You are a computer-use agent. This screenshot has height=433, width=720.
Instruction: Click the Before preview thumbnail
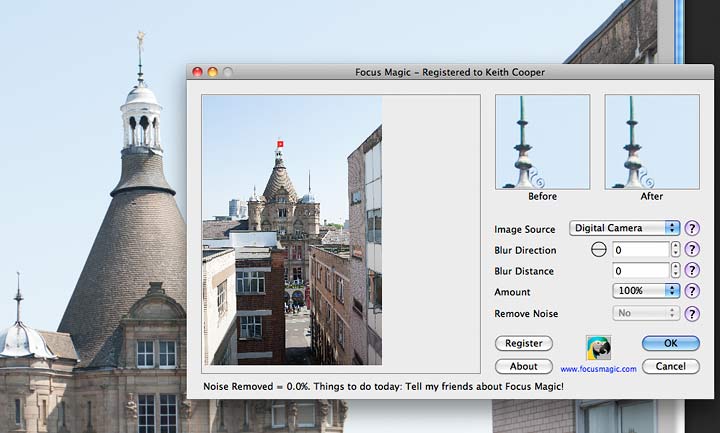click(542, 142)
